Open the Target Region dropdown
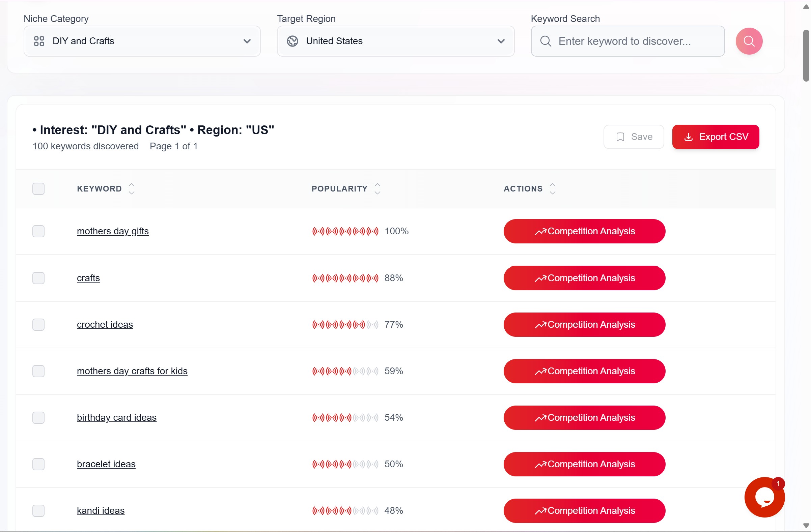Image resolution: width=811 pixels, height=532 pixels. pyautogui.click(x=396, y=41)
